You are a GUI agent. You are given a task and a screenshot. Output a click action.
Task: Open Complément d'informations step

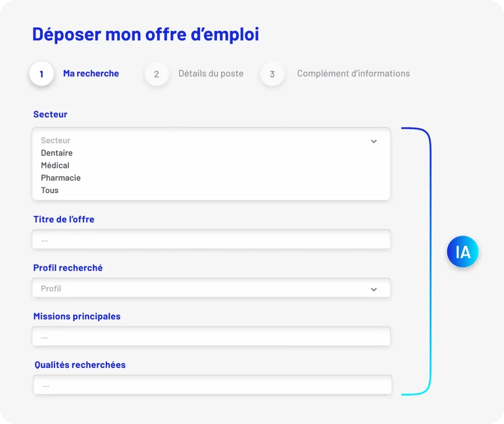(353, 74)
